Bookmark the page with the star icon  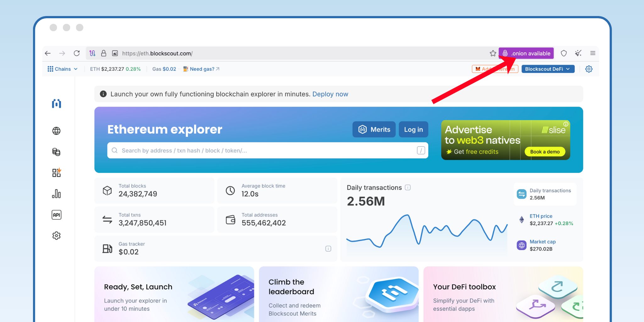pos(492,53)
